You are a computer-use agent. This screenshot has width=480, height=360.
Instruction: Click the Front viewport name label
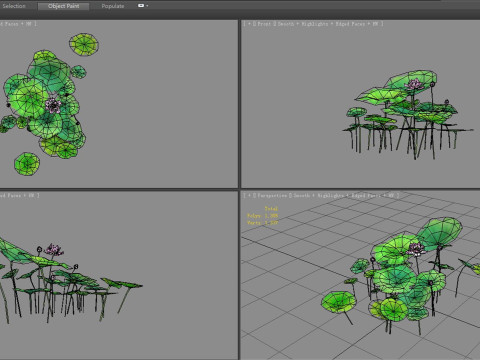(264, 24)
